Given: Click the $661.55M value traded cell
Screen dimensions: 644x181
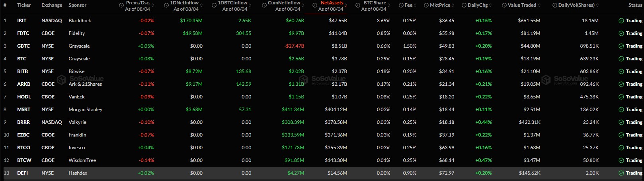Looking at the screenshot, I should click(529, 21).
